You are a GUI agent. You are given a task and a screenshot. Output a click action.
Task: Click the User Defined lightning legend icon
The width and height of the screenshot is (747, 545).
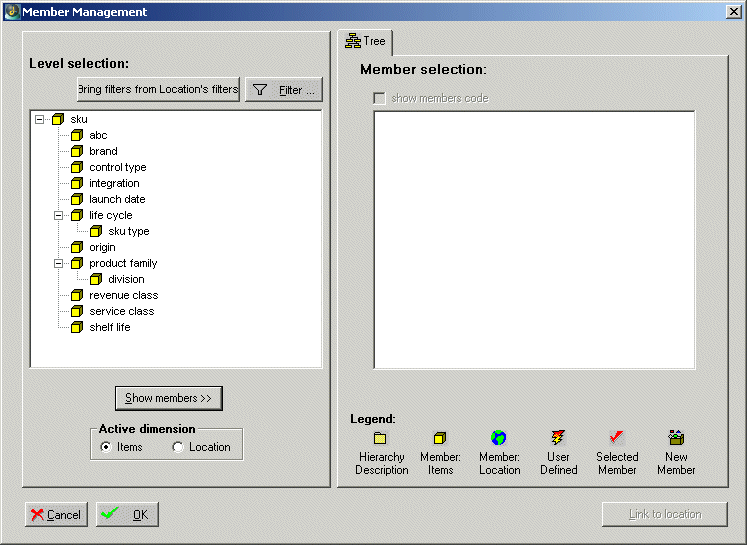(558, 437)
